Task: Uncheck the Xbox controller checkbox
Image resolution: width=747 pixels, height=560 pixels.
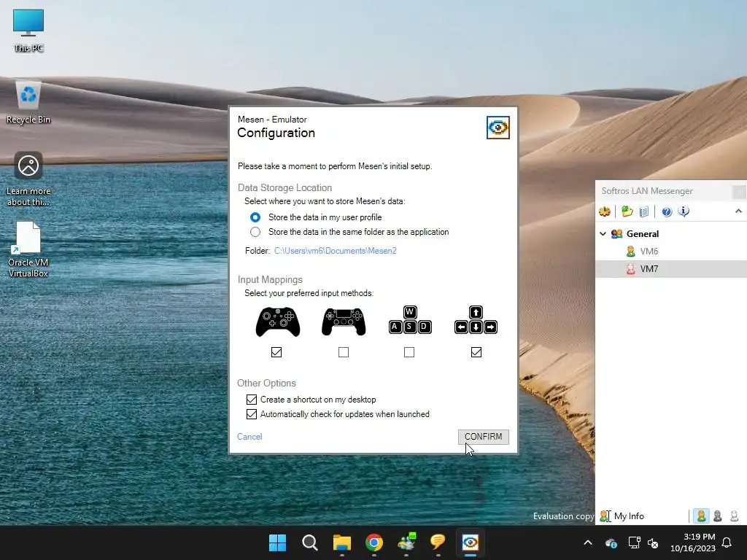Action: [x=276, y=352]
